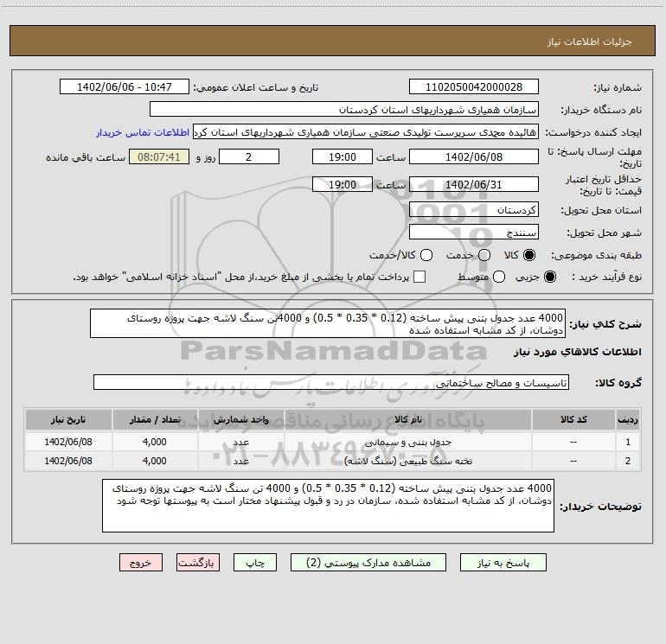Screen dimensions: 666x644
Task: Toggle the اسناد خزانه اسلامی payment checkbox
Action: [419, 277]
